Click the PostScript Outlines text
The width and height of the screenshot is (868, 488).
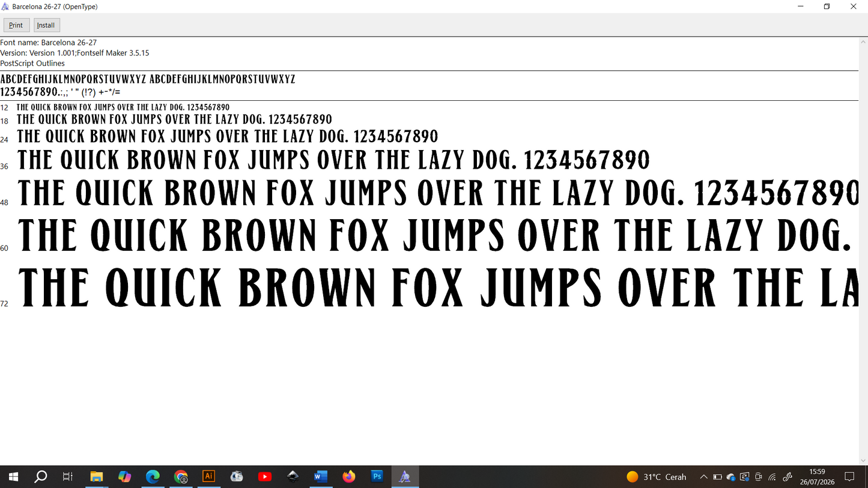[32, 63]
